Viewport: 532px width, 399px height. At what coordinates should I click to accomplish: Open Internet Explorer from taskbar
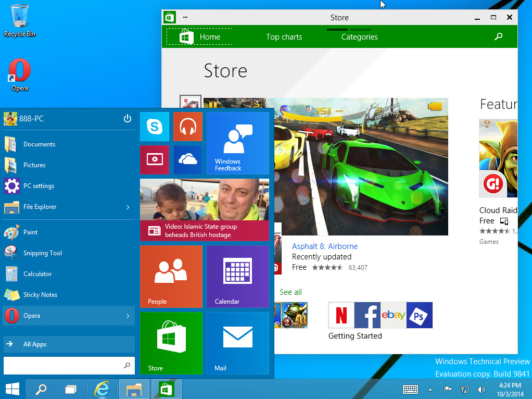(102, 389)
